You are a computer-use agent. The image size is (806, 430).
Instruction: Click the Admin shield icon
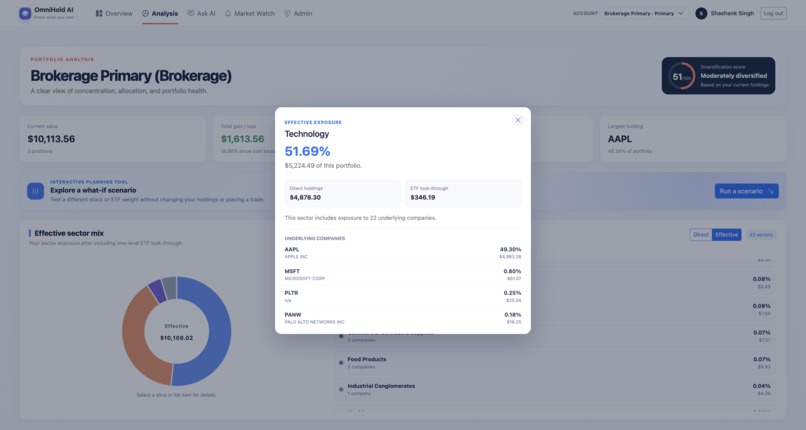tap(287, 13)
